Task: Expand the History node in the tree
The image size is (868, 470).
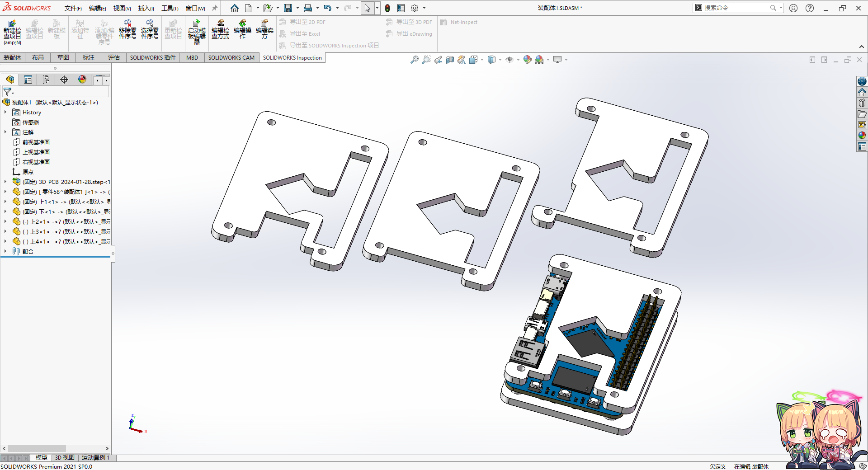Action: (x=5, y=113)
